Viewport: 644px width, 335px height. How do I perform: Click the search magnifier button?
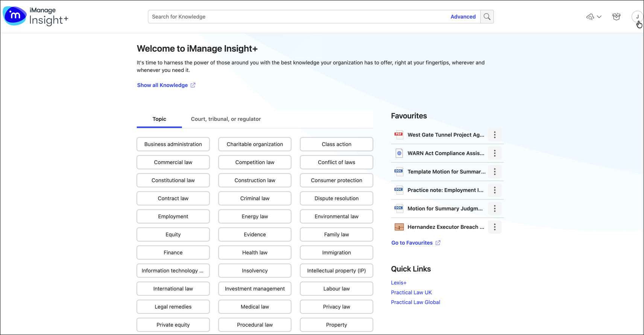pyautogui.click(x=487, y=17)
